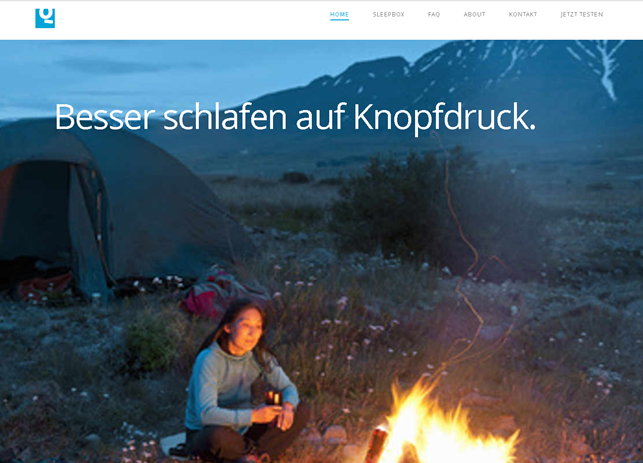Click the JETZT TESTEN button
This screenshot has height=463, width=643.
click(x=581, y=14)
